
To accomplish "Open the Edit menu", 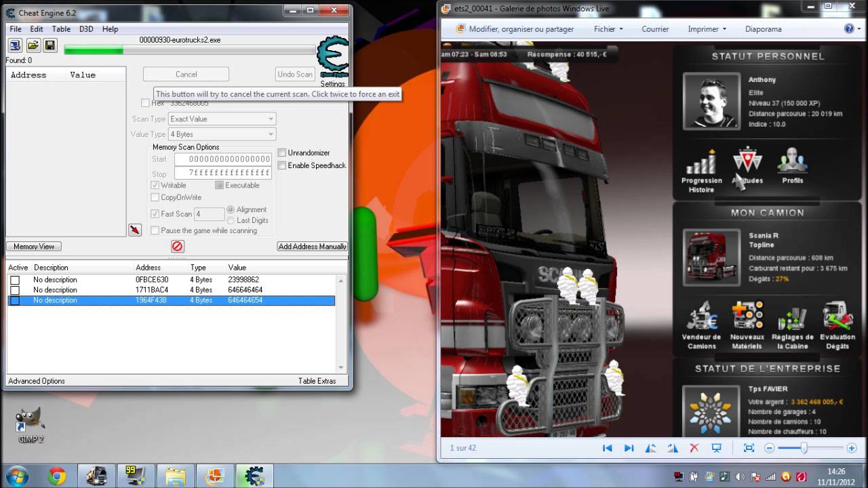I will coord(37,29).
